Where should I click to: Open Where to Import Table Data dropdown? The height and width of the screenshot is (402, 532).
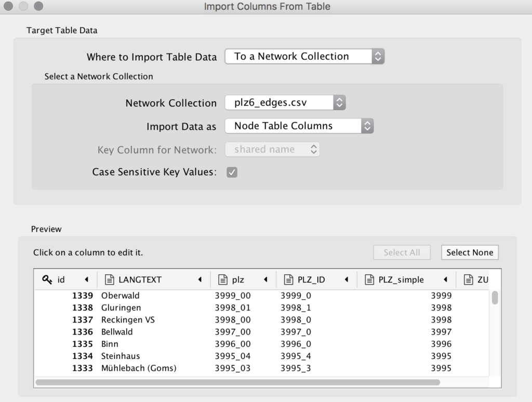click(304, 56)
